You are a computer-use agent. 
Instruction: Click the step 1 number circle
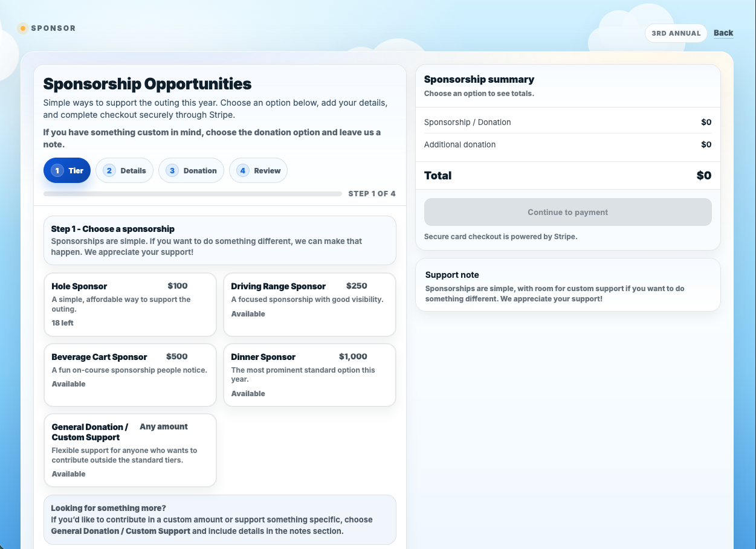tap(57, 171)
